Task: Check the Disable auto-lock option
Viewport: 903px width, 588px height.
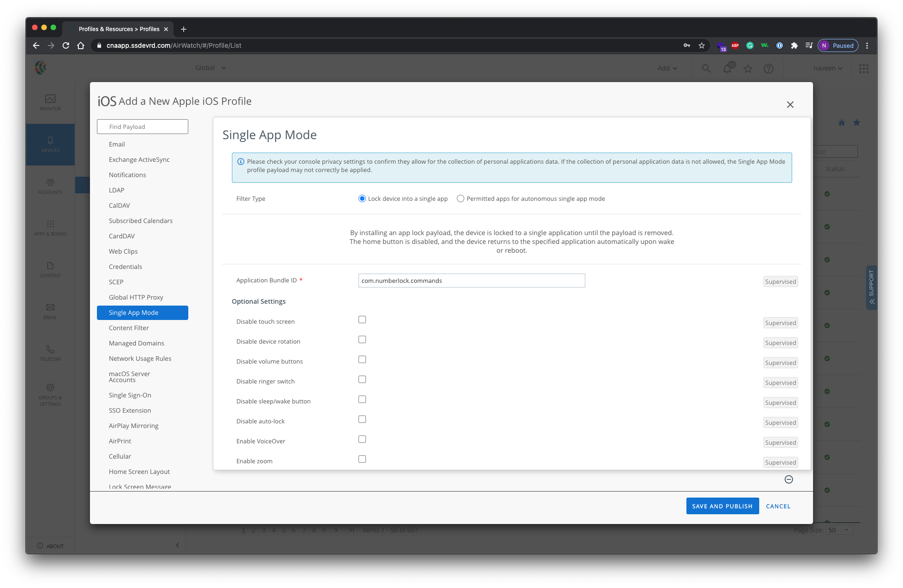Action: tap(362, 419)
